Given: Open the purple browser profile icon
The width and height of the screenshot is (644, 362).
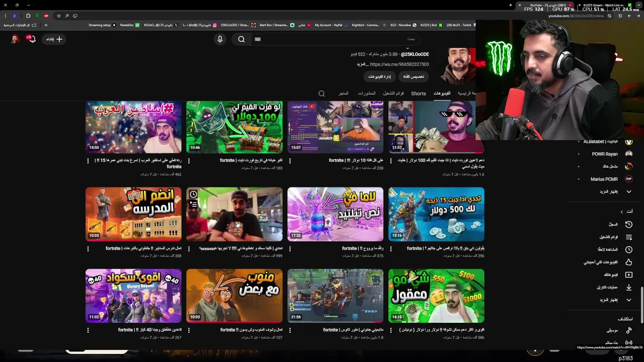Looking at the screenshot, I should [15, 16].
